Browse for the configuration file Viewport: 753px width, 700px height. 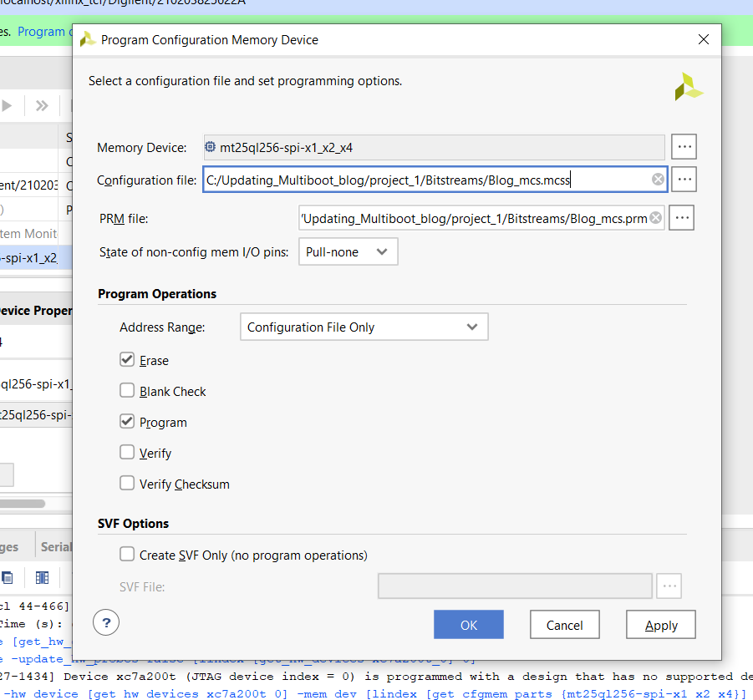click(684, 179)
